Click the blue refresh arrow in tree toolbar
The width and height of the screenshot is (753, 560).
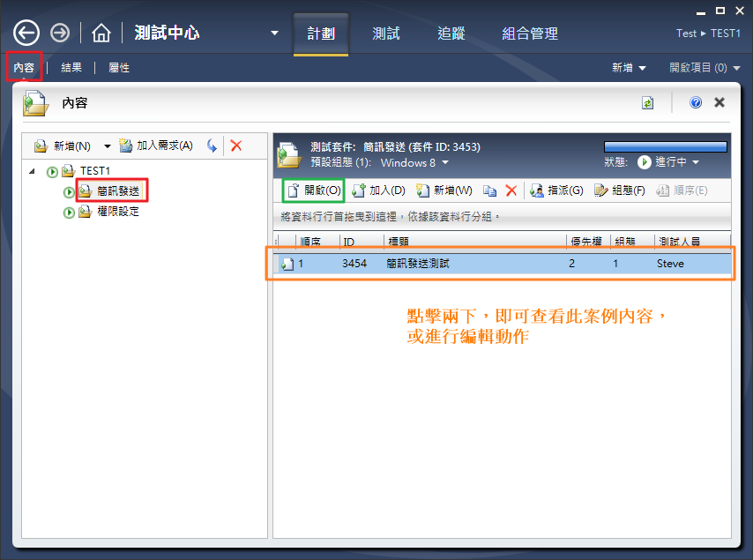(212, 146)
